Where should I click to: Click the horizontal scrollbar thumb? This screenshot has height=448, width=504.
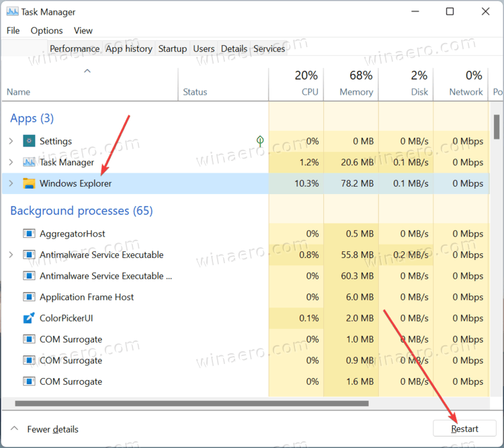192,403
